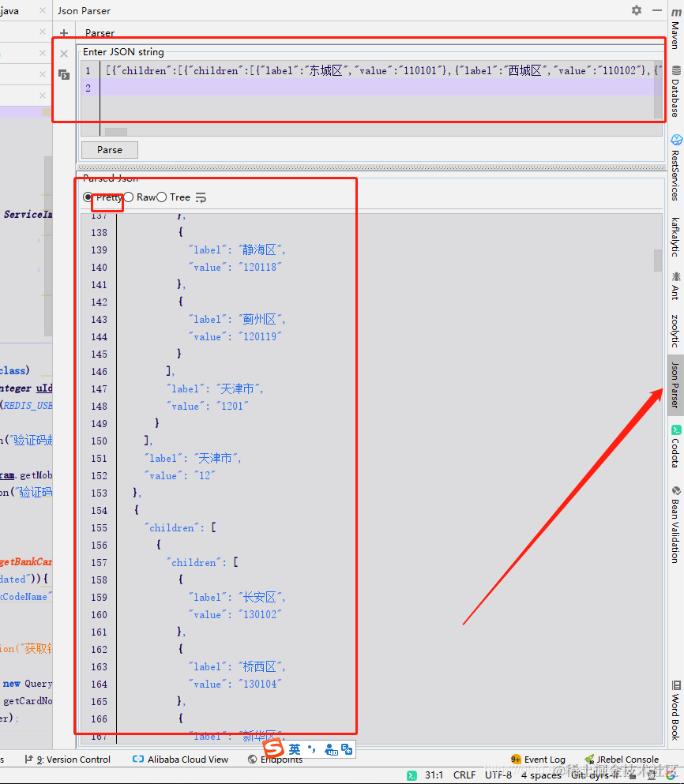Click the 31:1 caret position indicator
The height and width of the screenshot is (784, 684).
434,775
